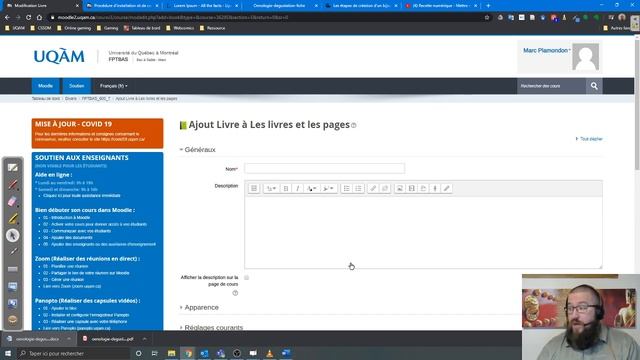Open user profile avatar picture

pyautogui.click(x=585, y=57)
